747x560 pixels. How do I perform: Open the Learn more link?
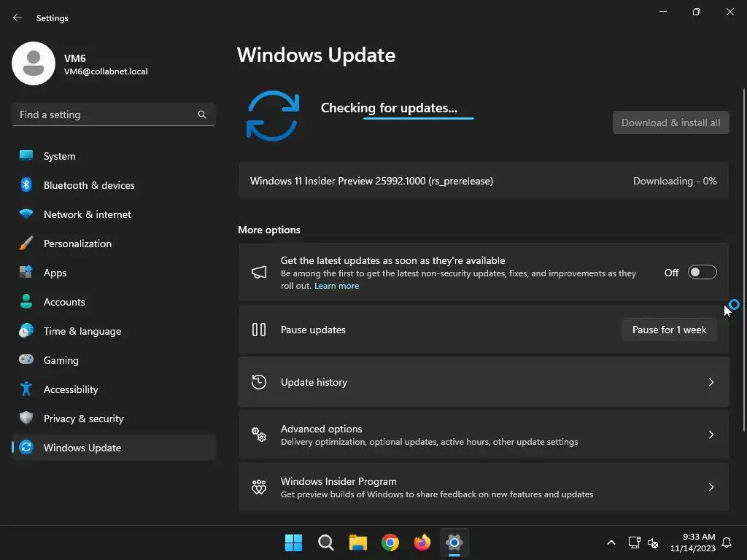pos(336,286)
